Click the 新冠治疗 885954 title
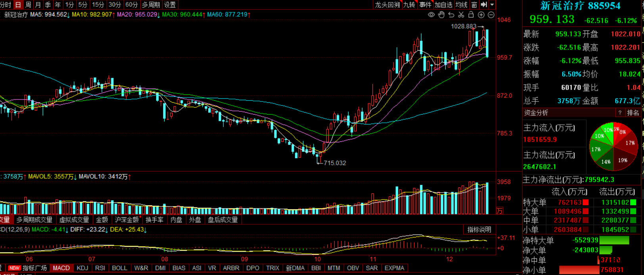The width and height of the screenshot is (644, 275). [x=581, y=6]
